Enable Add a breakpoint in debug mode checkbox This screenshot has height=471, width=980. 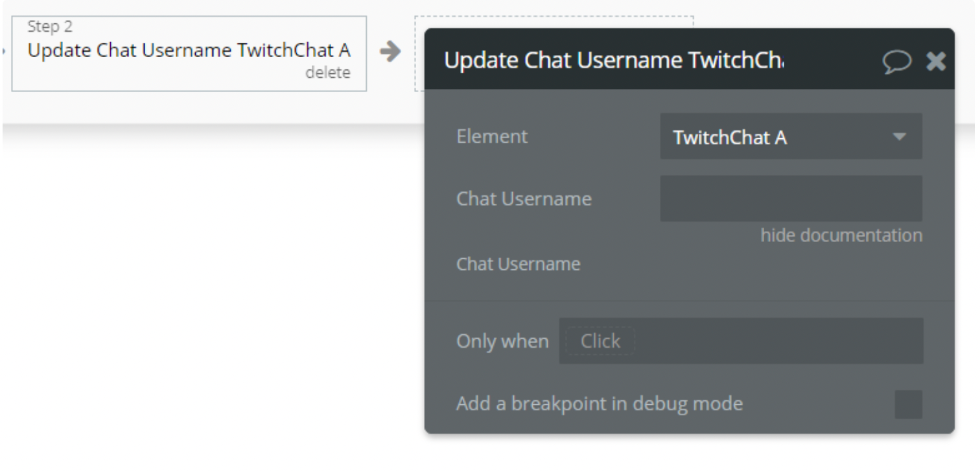908,404
